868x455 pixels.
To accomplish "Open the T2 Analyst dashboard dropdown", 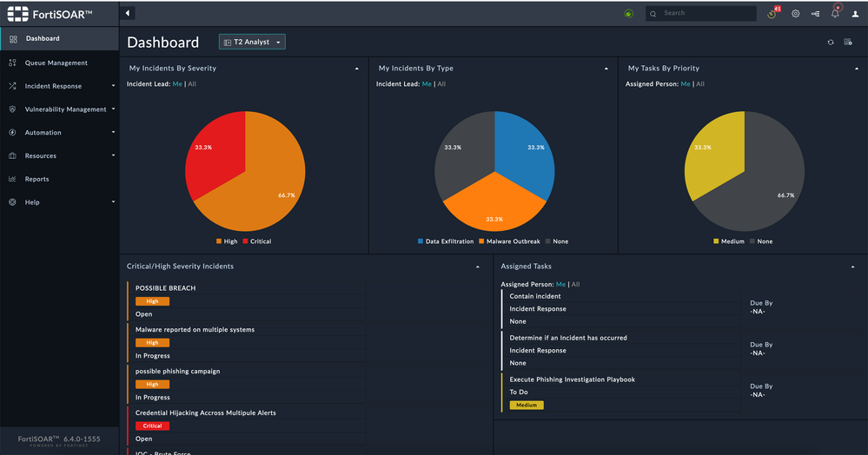I will [253, 42].
